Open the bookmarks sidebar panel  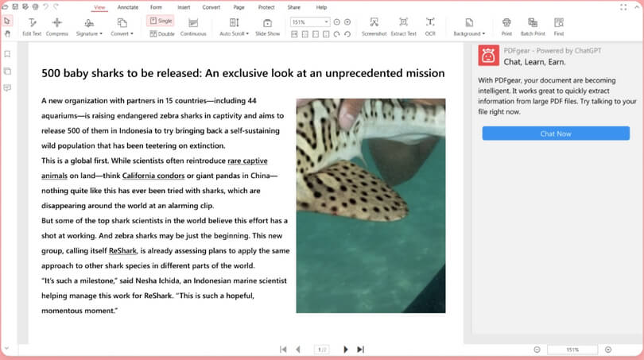pyautogui.click(x=7, y=54)
